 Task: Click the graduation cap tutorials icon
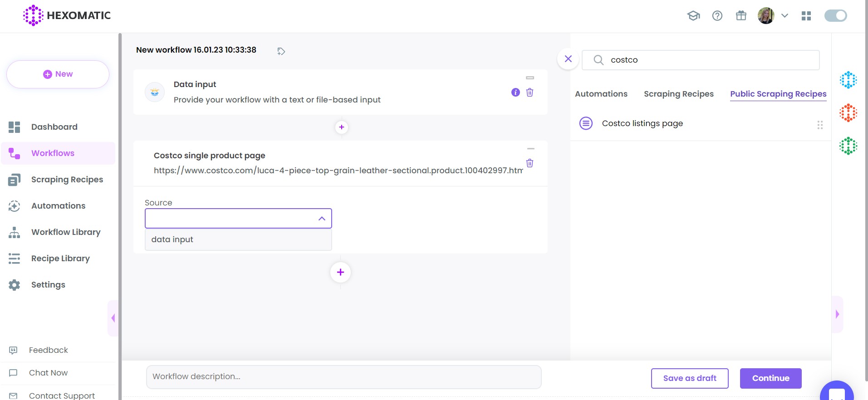coord(693,16)
